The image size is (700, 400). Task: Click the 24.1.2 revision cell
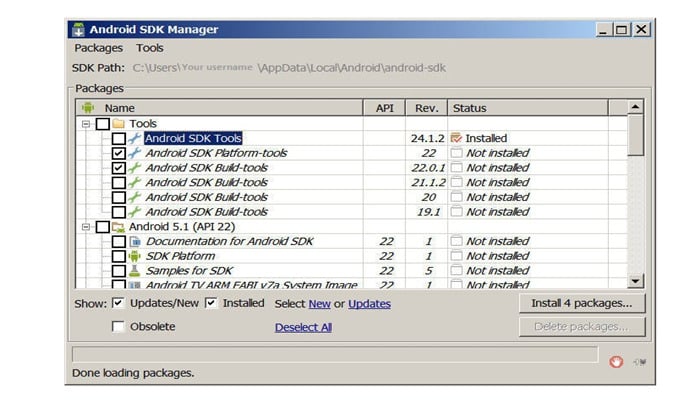click(427, 138)
